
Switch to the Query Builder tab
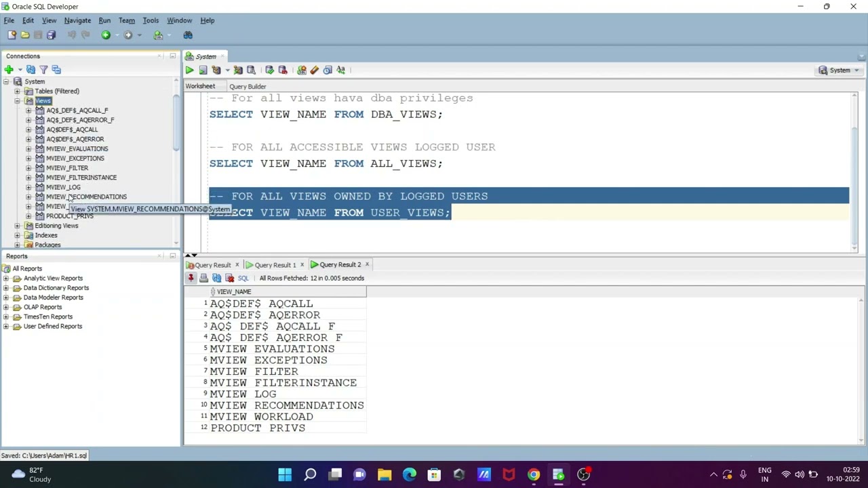click(x=248, y=87)
